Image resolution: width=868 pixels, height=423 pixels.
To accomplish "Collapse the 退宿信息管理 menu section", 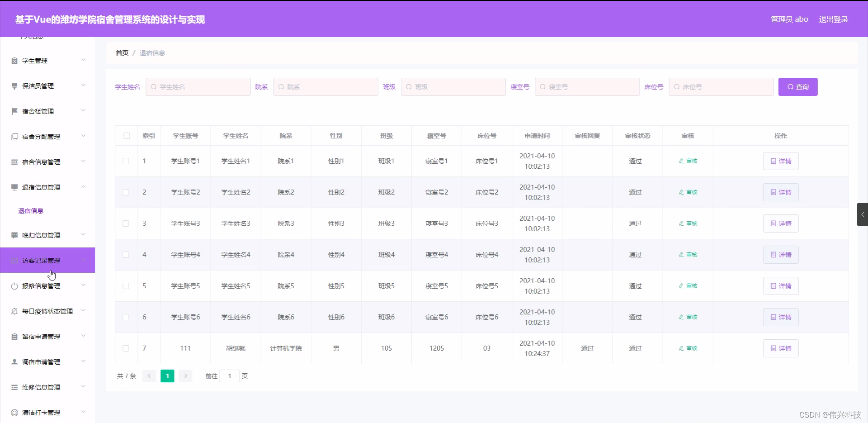I will pyautogui.click(x=83, y=186).
